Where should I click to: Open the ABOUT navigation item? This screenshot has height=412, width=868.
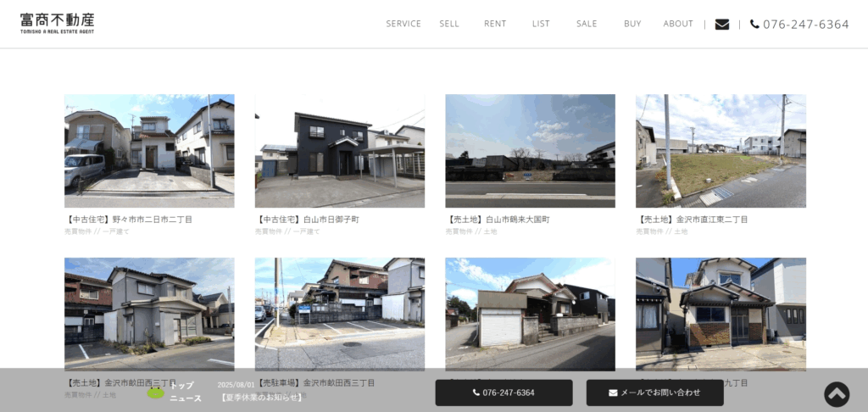coord(678,24)
